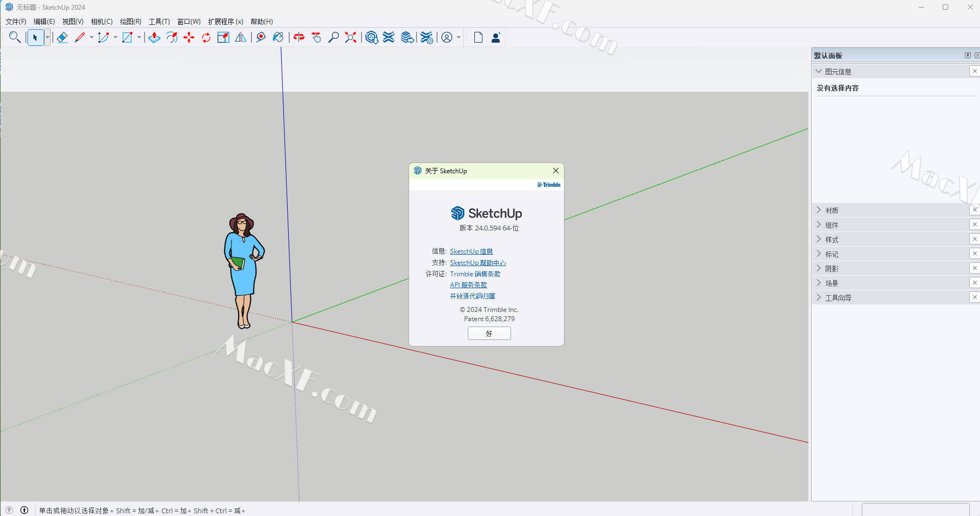Close the 关于 SketchUp dialog
This screenshot has height=516, width=980.
(555, 171)
